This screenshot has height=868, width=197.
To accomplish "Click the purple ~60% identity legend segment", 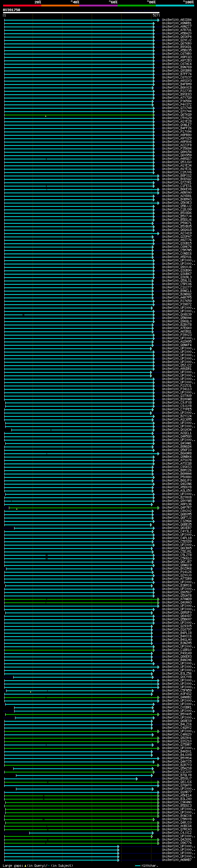I will point(98,6).
